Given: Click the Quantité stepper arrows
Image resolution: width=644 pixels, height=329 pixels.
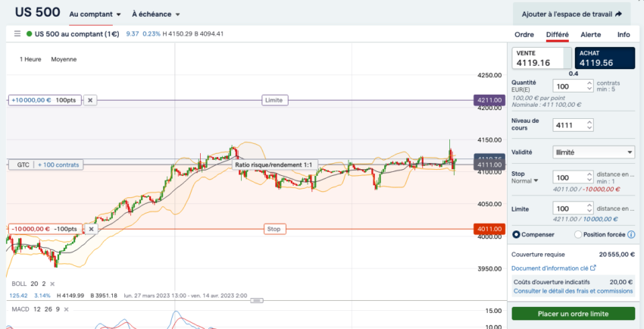Looking at the screenshot, I should point(589,86).
